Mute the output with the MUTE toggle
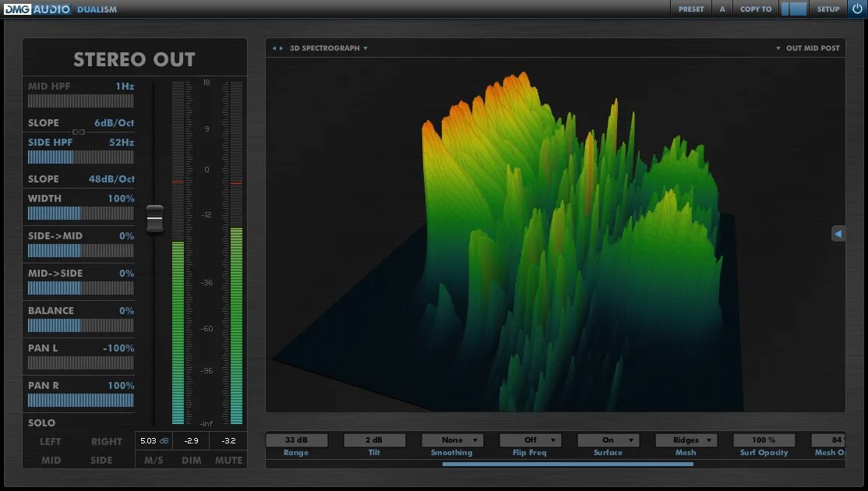Viewport: 868px width, 491px height. [228, 461]
